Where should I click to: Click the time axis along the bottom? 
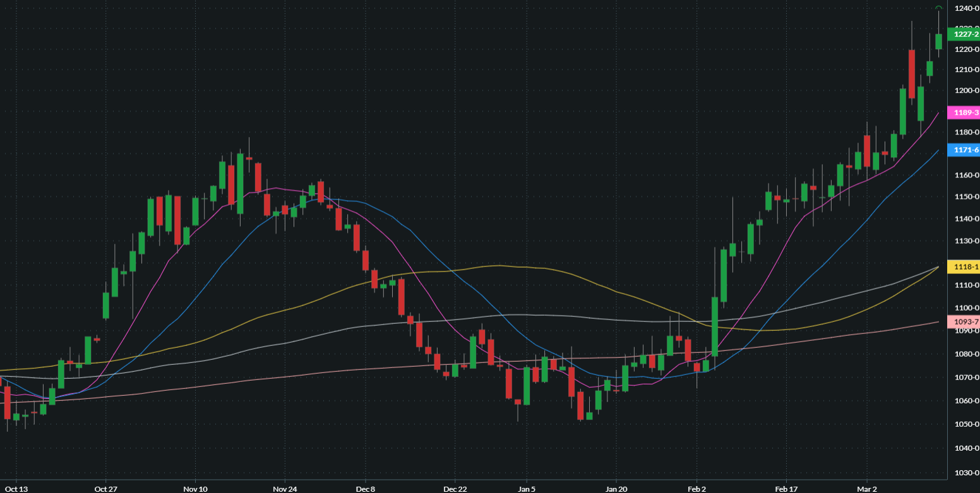pyautogui.click(x=442, y=489)
